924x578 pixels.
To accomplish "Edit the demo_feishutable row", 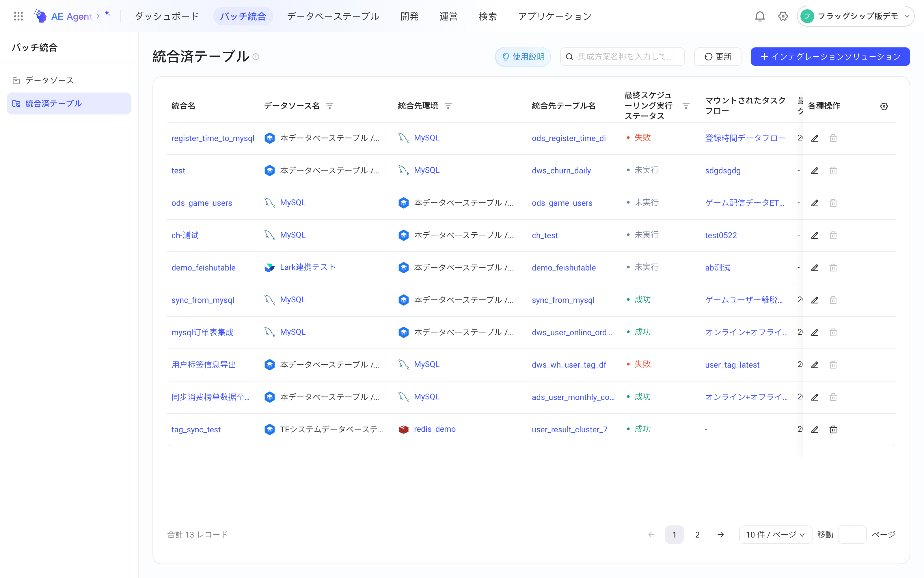I will (815, 268).
